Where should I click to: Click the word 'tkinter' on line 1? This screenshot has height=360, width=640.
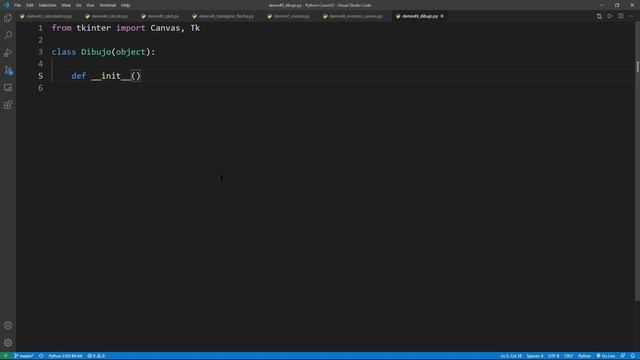93,28
